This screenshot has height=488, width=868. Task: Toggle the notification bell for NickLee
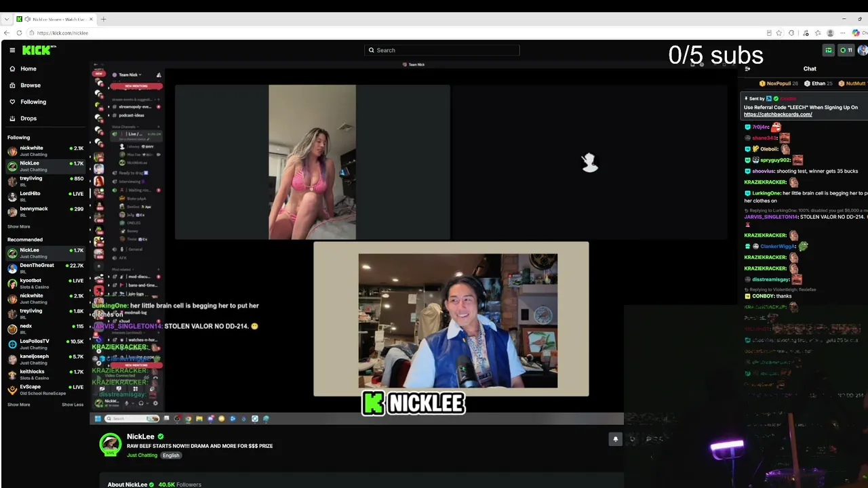tap(616, 439)
